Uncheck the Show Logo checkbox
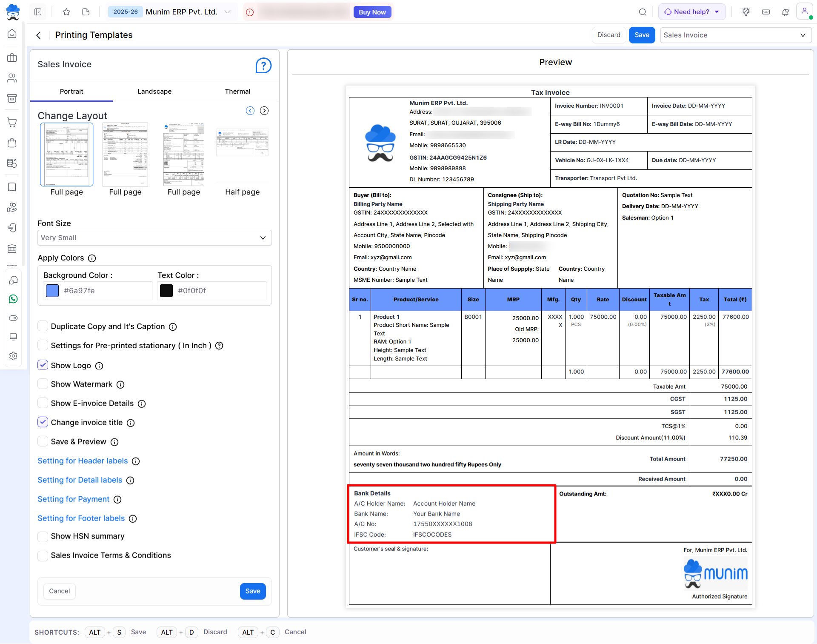Image resolution: width=817 pixels, height=644 pixels. click(x=43, y=365)
